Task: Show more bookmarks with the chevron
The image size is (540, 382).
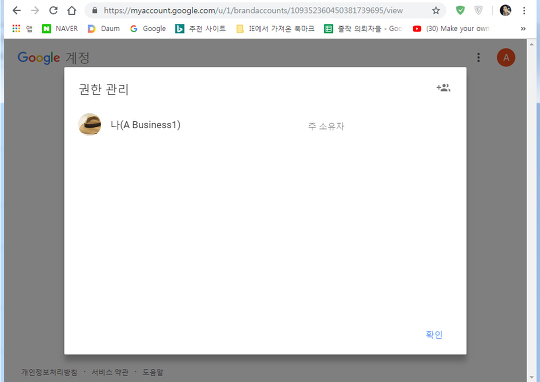Action: pos(523,29)
